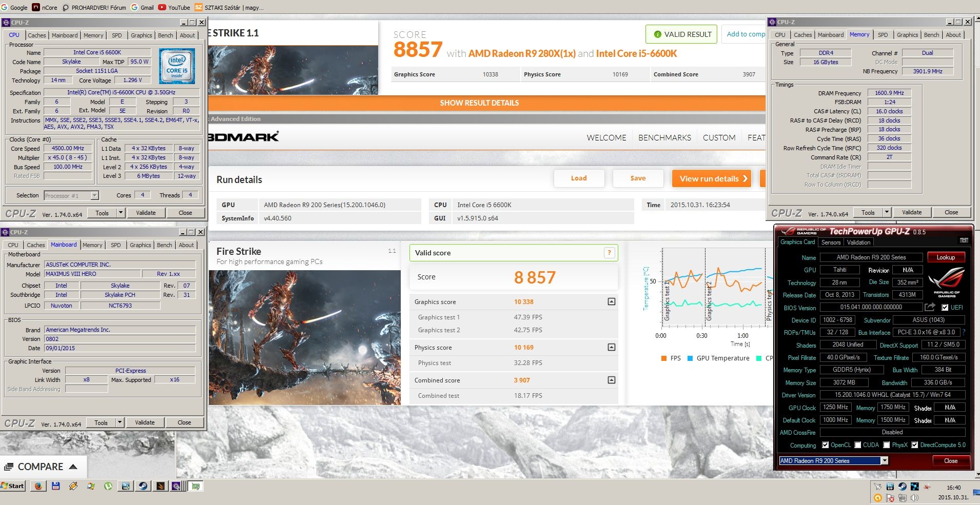Click the Valid score help question mark
This screenshot has height=505, width=980.
(609, 252)
